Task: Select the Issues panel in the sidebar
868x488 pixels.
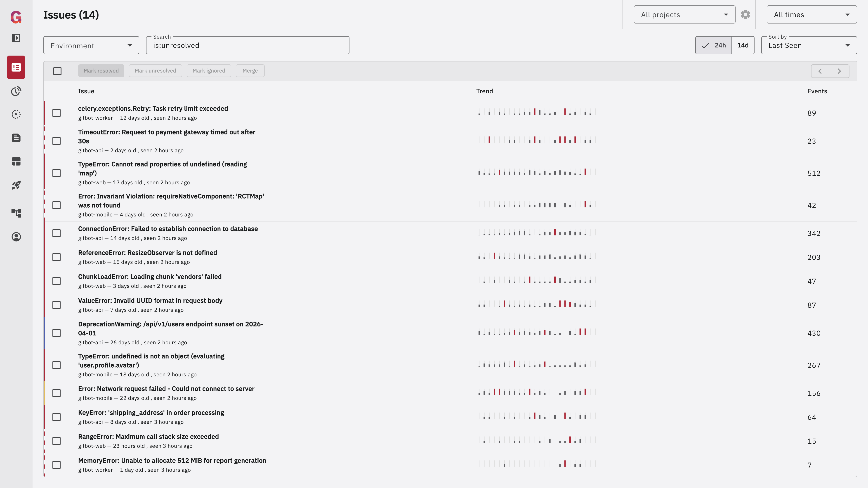Action: (x=16, y=67)
